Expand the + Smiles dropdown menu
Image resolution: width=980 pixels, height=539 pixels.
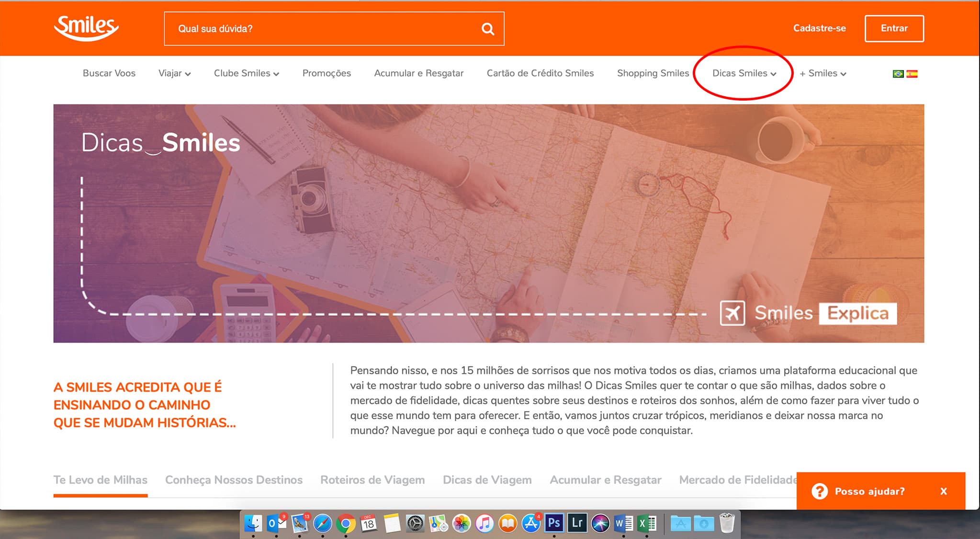point(823,73)
